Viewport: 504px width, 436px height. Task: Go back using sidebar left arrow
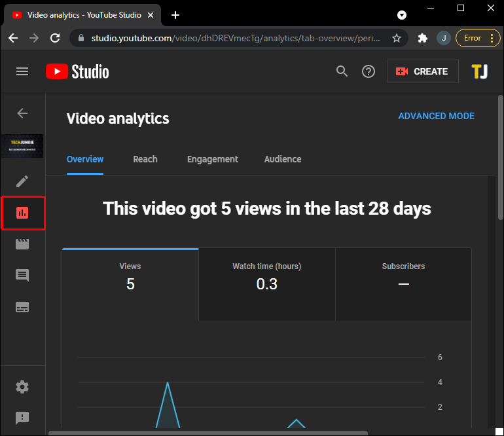[22, 113]
